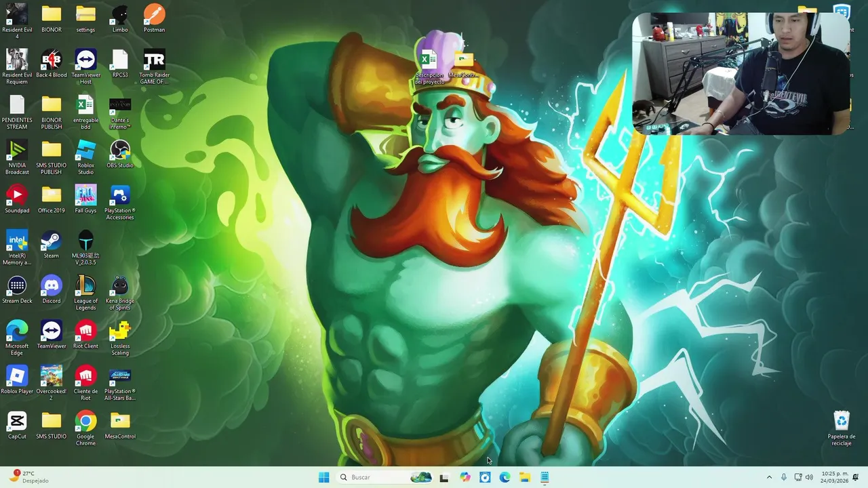Open the volume speaker tray icon
868x488 pixels.
coord(809,477)
